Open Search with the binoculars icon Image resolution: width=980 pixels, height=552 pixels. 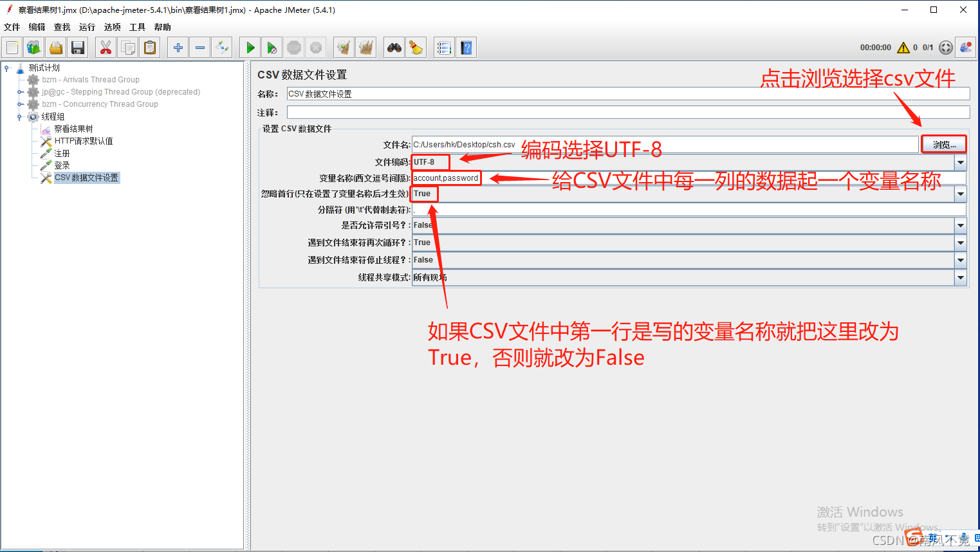click(394, 48)
